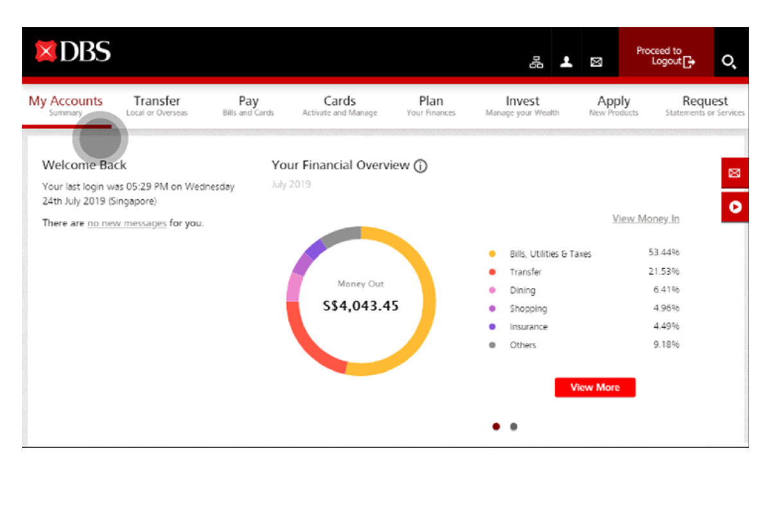This screenshot has width=771, height=532.
Task: Click the branch network icon in the top bar
Action: pyautogui.click(x=536, y=62)
